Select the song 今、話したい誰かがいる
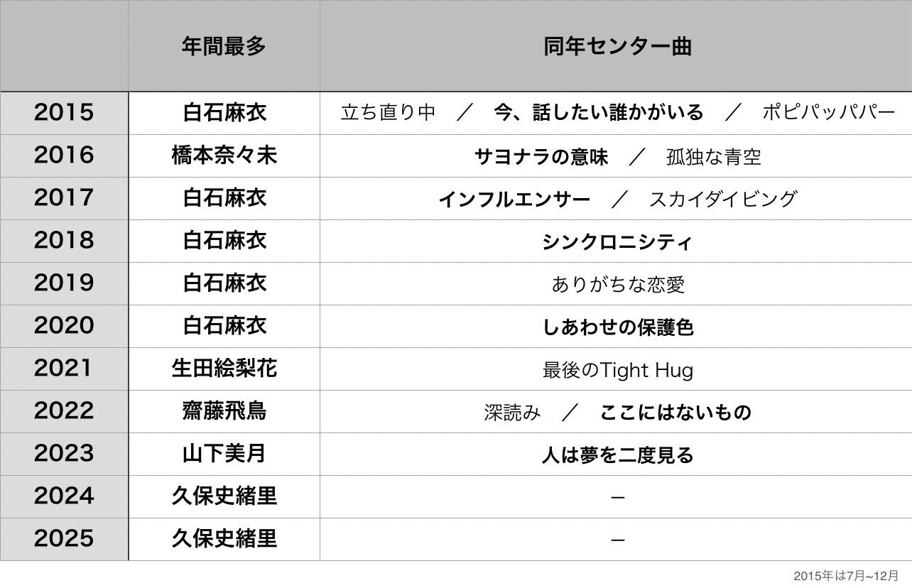The height and width of the screenshot is (588, 912). pos(598,113)
